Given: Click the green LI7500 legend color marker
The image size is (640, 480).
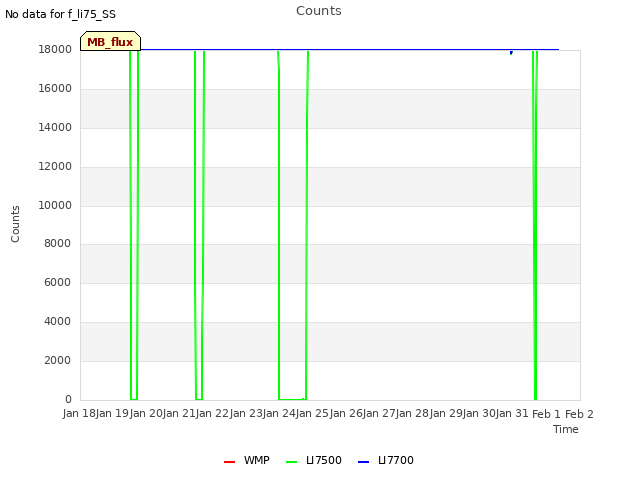Looking at the screenshot, I should tap(291, 462).
